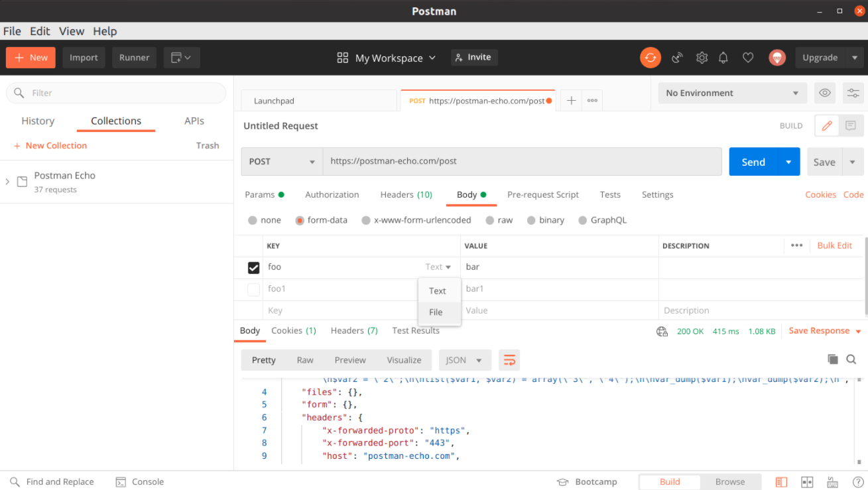The width and height of the screenshot is (868, 490).
Task: Open environment quick look eye icon
Action: point(825,93)
